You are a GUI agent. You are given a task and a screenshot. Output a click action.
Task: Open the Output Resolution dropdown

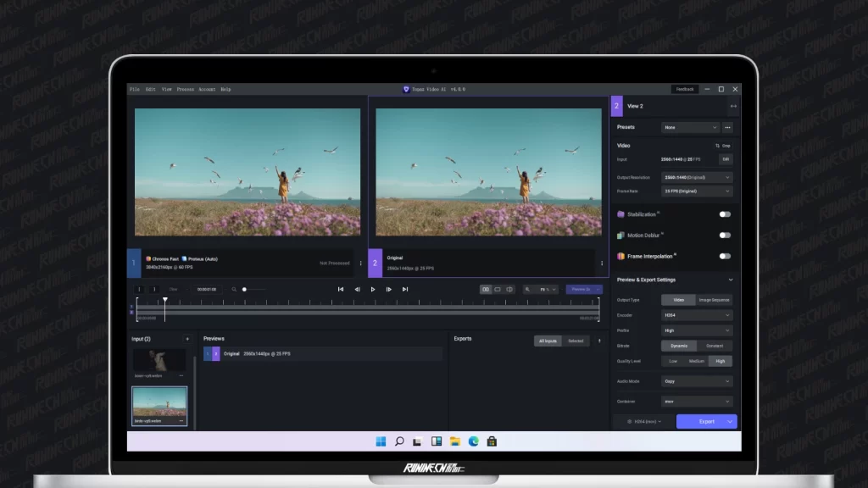coord(696,178)
